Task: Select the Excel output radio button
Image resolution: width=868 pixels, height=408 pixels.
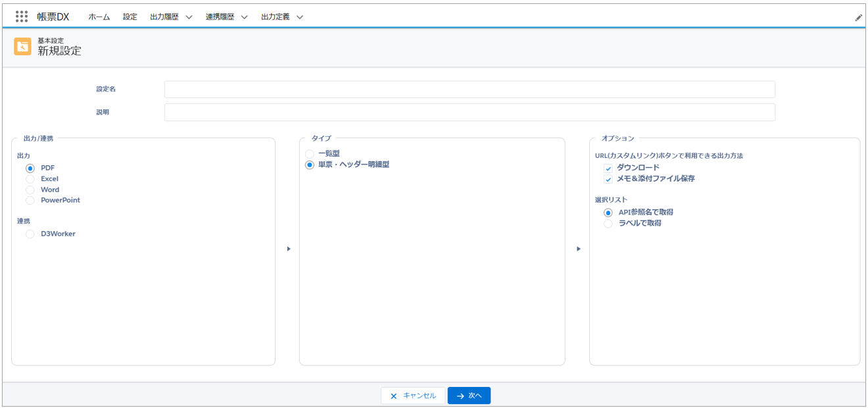Action: tap(30, 179)
